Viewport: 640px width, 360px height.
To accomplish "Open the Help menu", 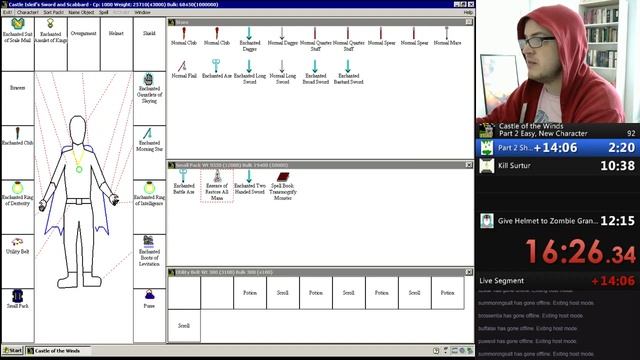I will tap(468, 12).
